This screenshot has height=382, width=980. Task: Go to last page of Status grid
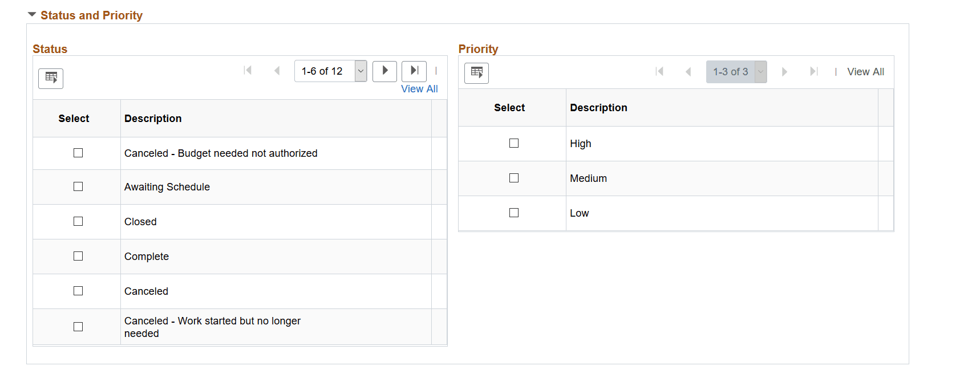(x=414, y=71)
